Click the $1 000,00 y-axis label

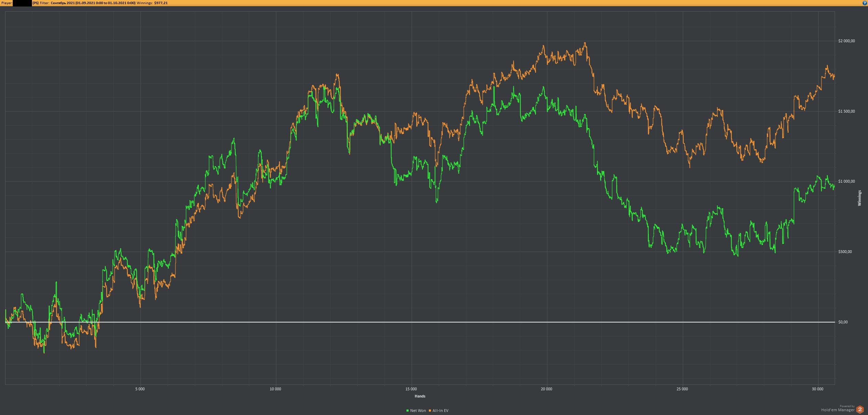coord(846,181)
